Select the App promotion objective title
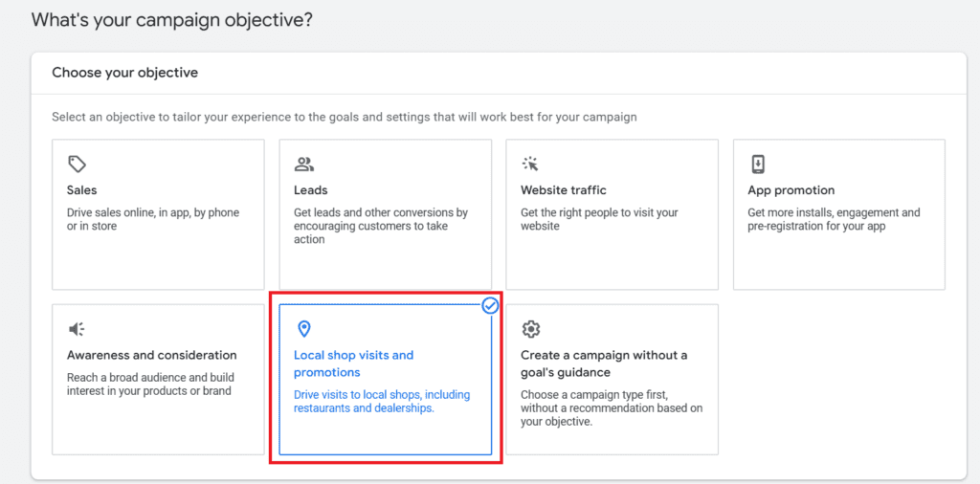The height and width of the screenshot is (484, 980). 791,190
